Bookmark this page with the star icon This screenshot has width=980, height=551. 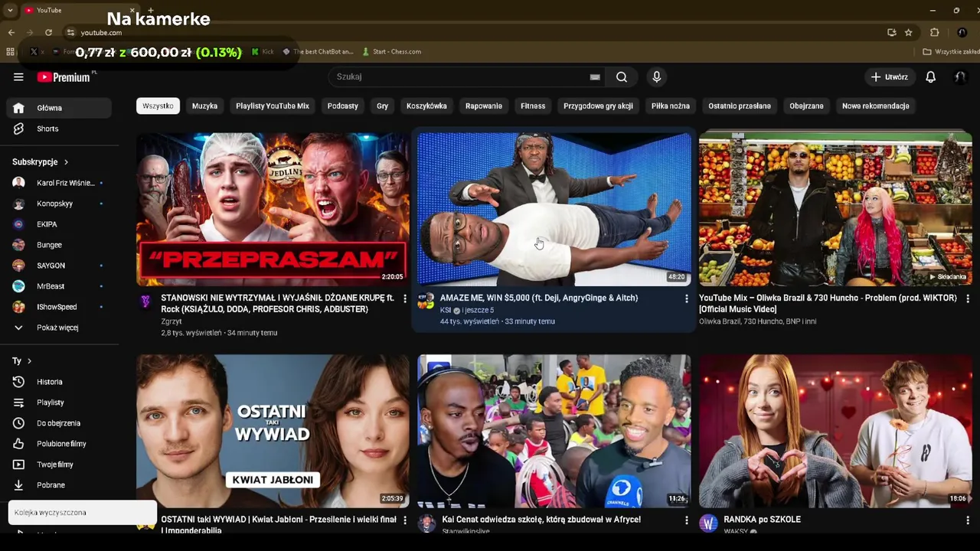click(x=908, y=32)
